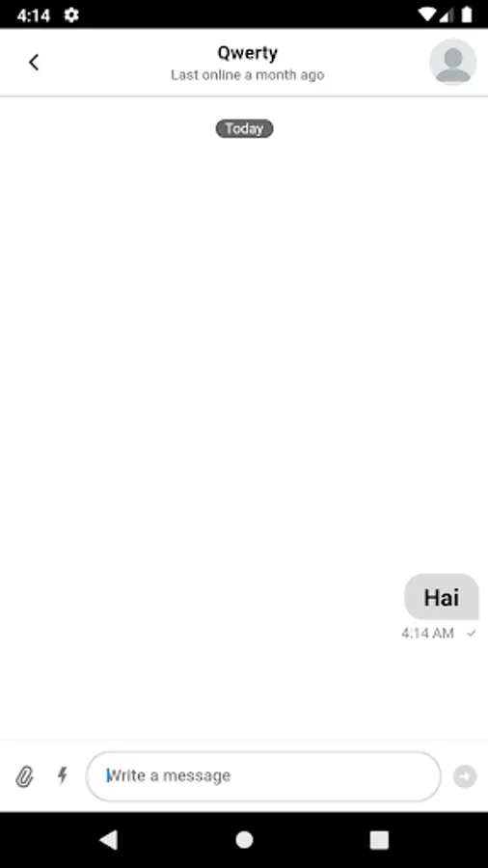Tap the send arrow button
The height and width of the screenshot is (868, 488).
[465, 776]
